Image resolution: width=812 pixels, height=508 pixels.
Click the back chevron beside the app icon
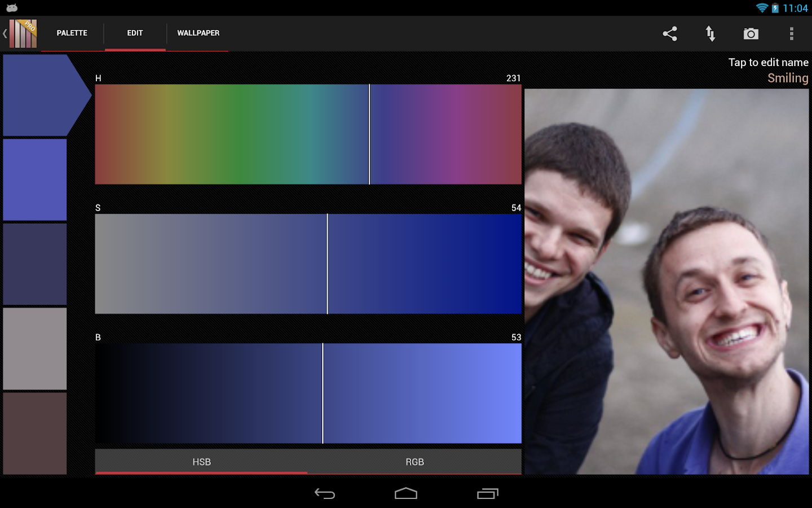[x=5, y=33]
